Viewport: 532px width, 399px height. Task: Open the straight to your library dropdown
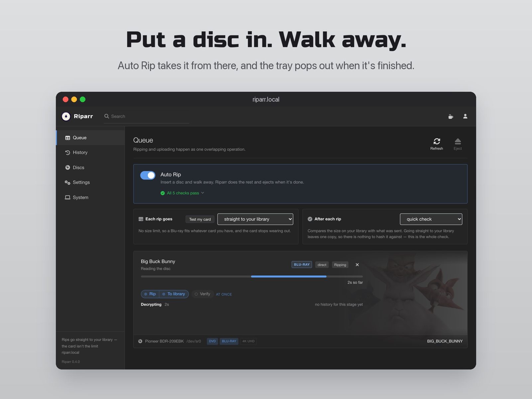[255, 219]
